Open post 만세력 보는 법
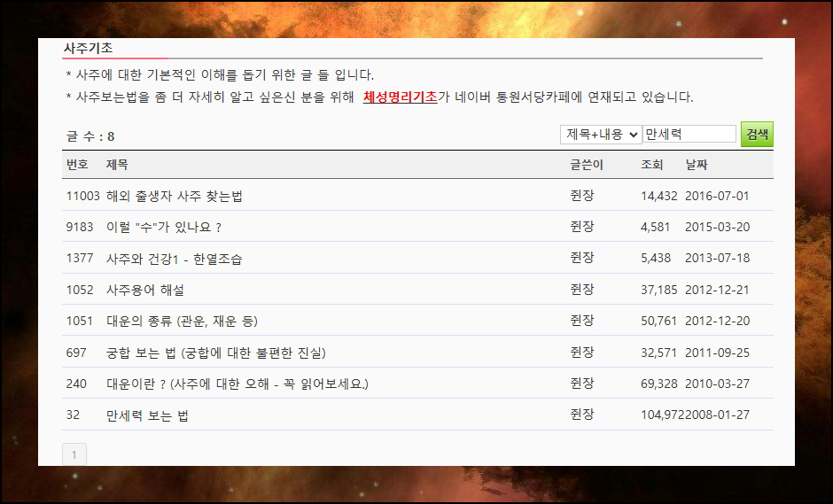Viewport: 833px width, 504px height. (147, 415)
